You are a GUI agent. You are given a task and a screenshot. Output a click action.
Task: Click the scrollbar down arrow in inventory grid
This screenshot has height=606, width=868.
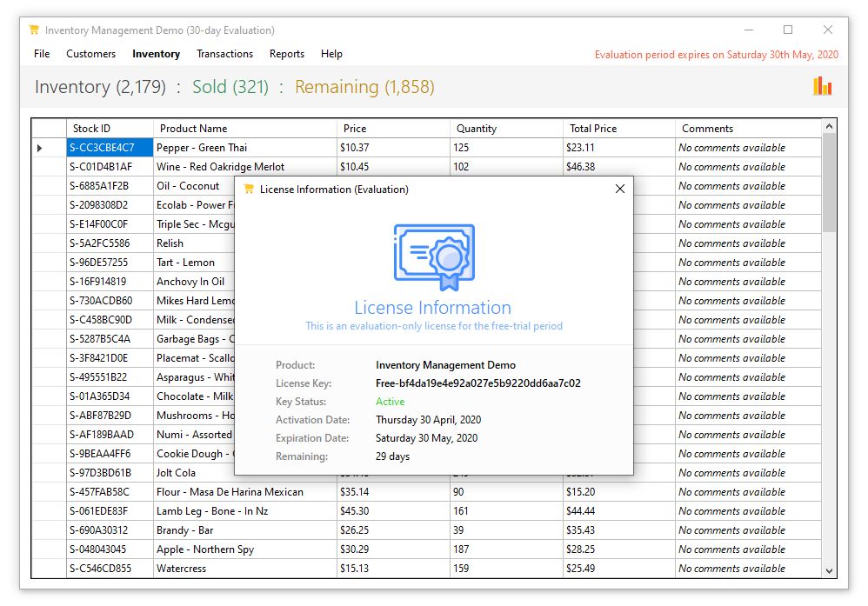coord(829,570)
